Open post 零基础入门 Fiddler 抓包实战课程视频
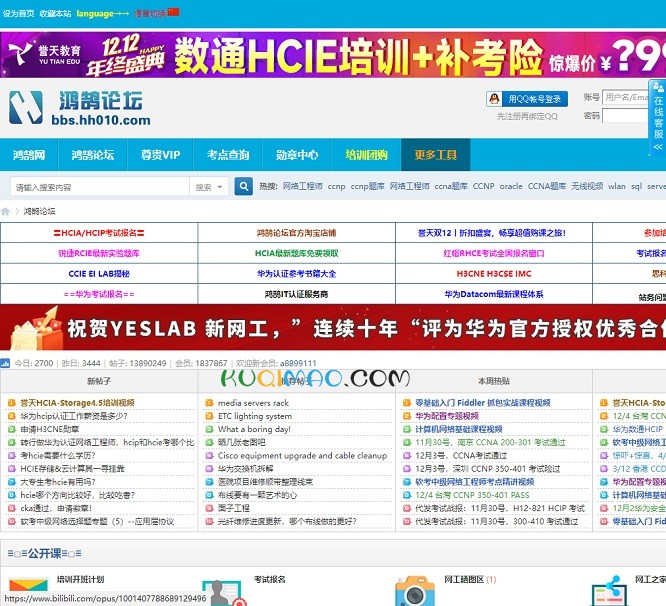Image resolution: width=666 pixels, height=606 pixels. pos(483,403)
